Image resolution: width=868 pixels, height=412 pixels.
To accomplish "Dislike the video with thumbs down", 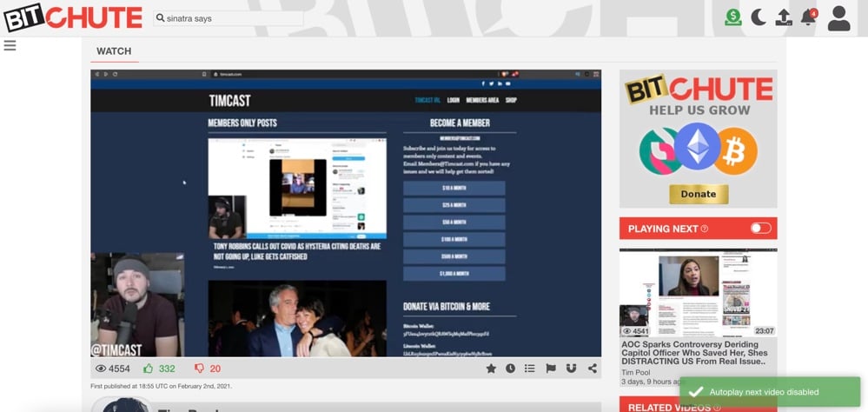I will (x=199, y=369).
